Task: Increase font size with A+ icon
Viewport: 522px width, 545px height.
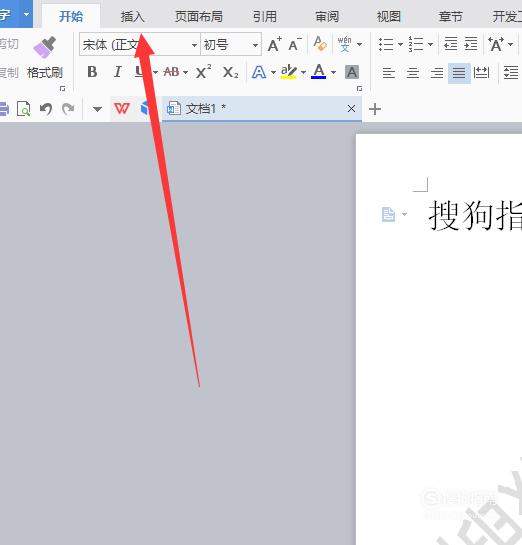Action: [x=275, y=44]
